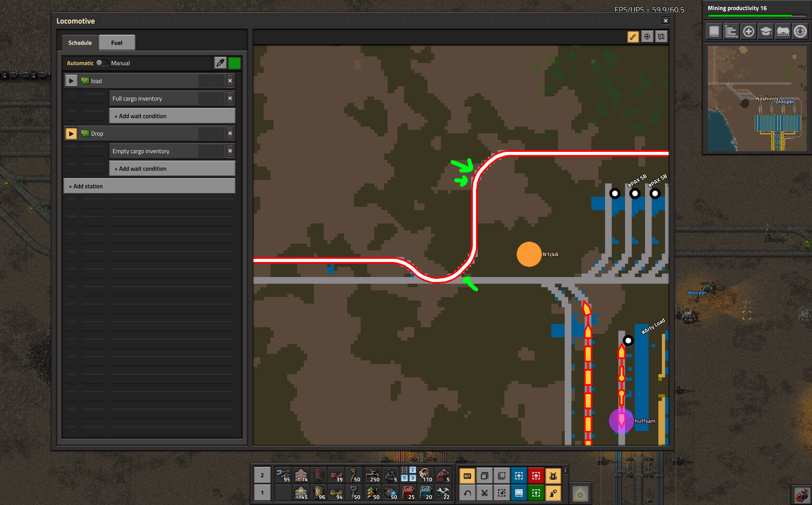Click the minimap thumbnail

click(x=757, y=99)
